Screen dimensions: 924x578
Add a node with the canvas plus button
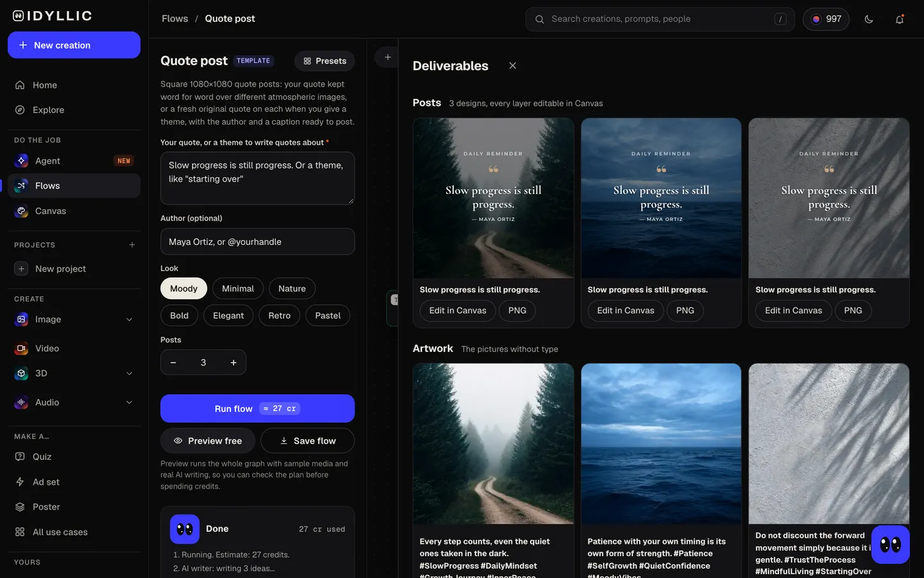point(388,57)
